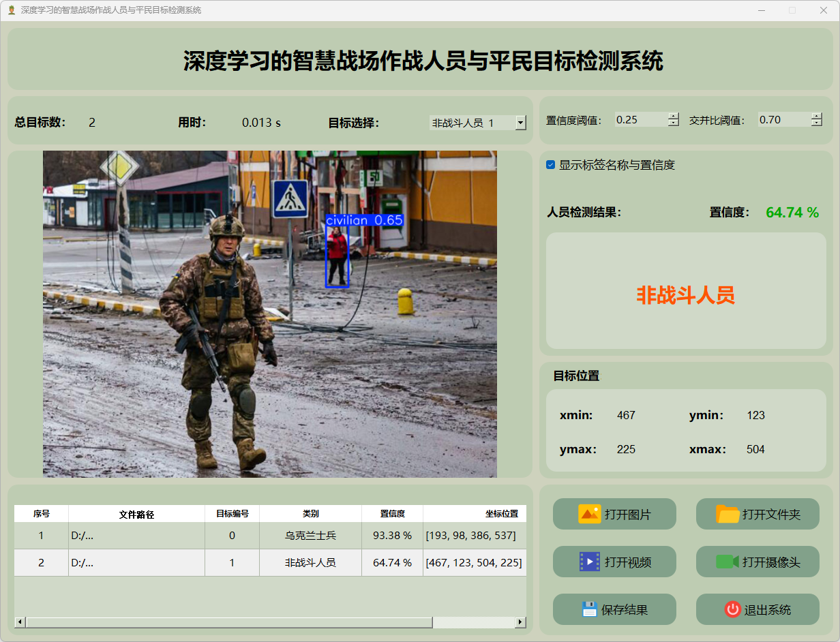Click the right arrow of table scrollbar
Viewport: 840px width, 642px height.
click(x=521, y=622)
